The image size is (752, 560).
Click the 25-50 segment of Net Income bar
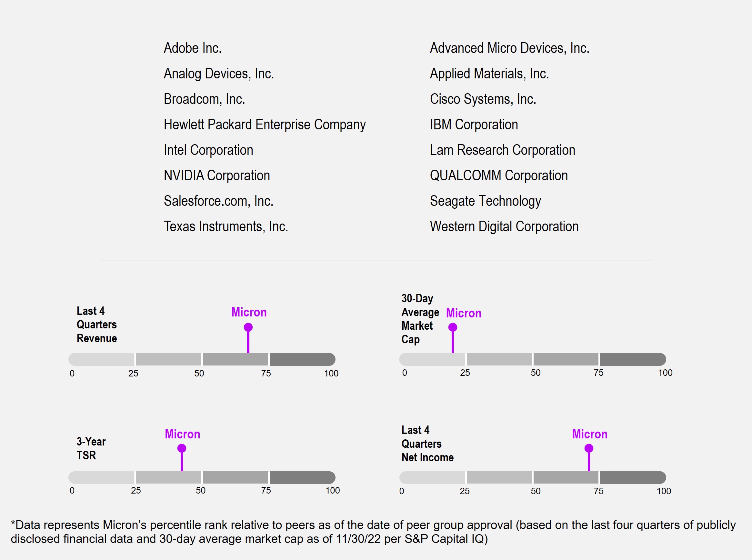[x=499, y=478]
